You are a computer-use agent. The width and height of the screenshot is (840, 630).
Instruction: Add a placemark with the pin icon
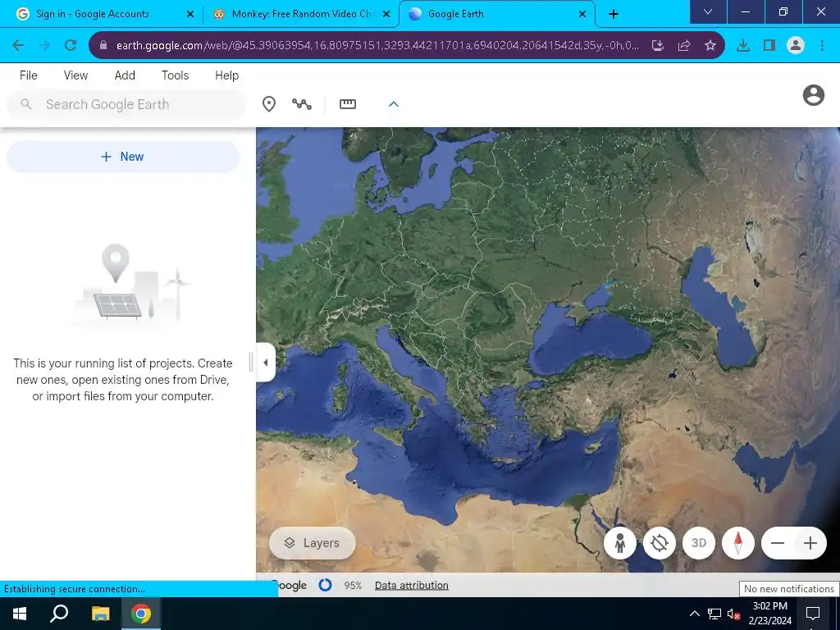[269, 104]
